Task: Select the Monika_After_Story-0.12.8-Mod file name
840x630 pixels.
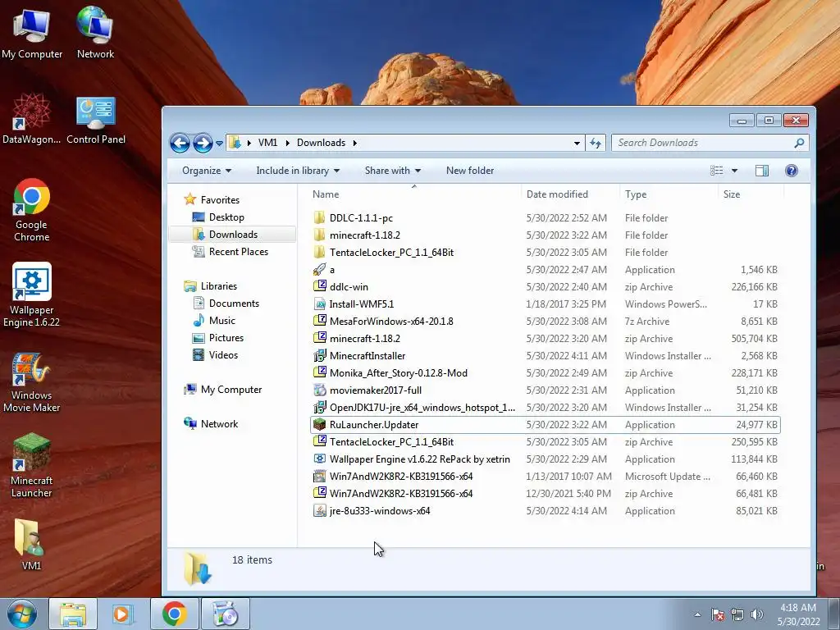Action: 399,373
